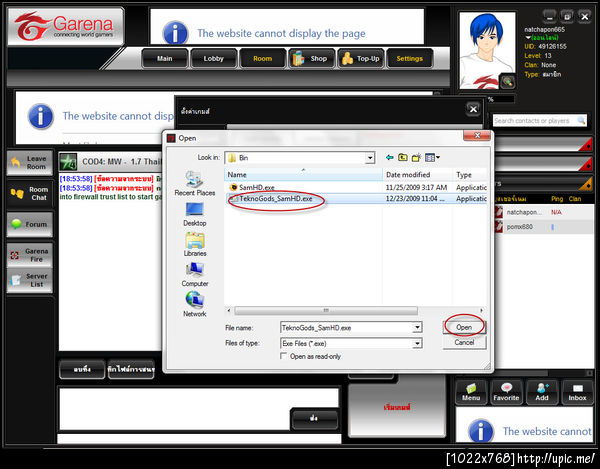Open Libraries in places bar
The width and height of the screenshot is (600, 469).
click(x=194, y=244)
